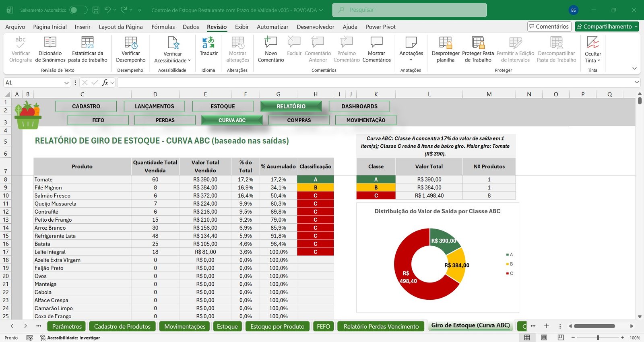Click Desproteger planilha icon

446,42
